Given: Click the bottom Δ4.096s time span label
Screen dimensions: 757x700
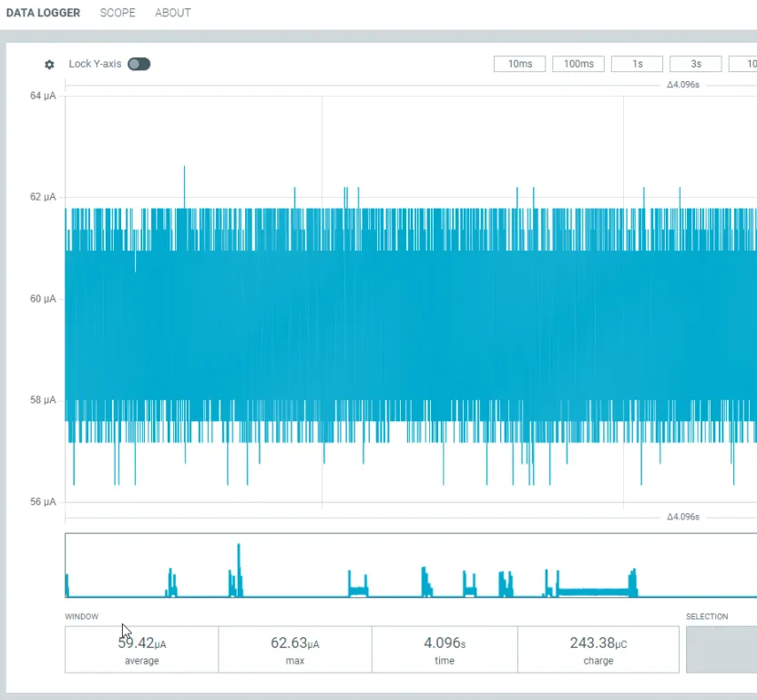Looking at the screenshot, I should tap(683, 517).
